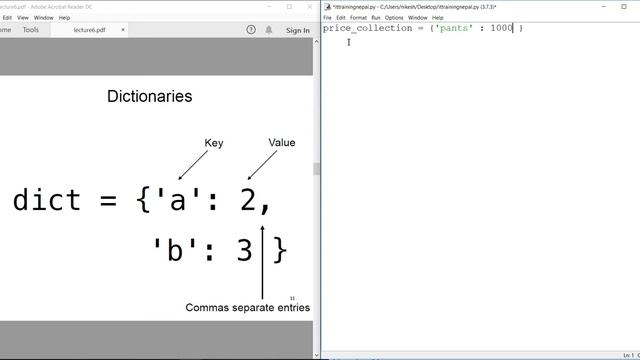The image size is (640, 360).
Task: Click the 'b' key in the slide
Action: [x=174, y=249]
